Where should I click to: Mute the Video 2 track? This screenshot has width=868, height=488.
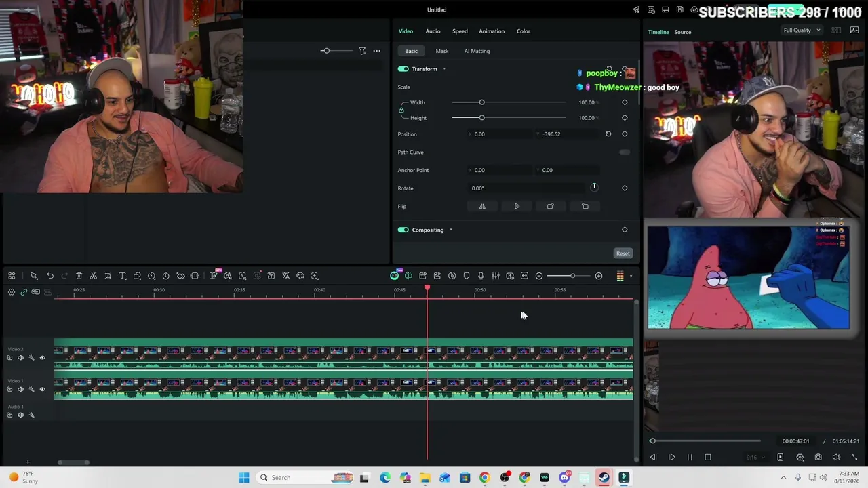click(20, 358)
